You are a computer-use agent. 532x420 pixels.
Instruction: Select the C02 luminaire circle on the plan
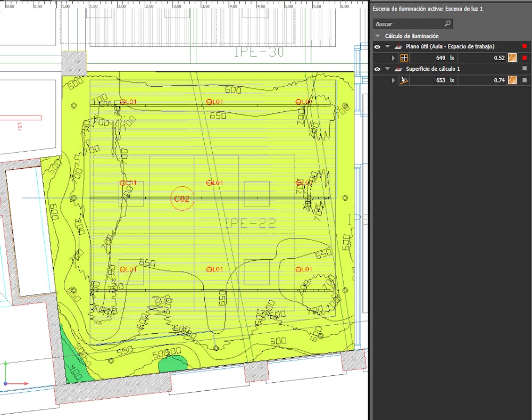[x=181, y=199]
